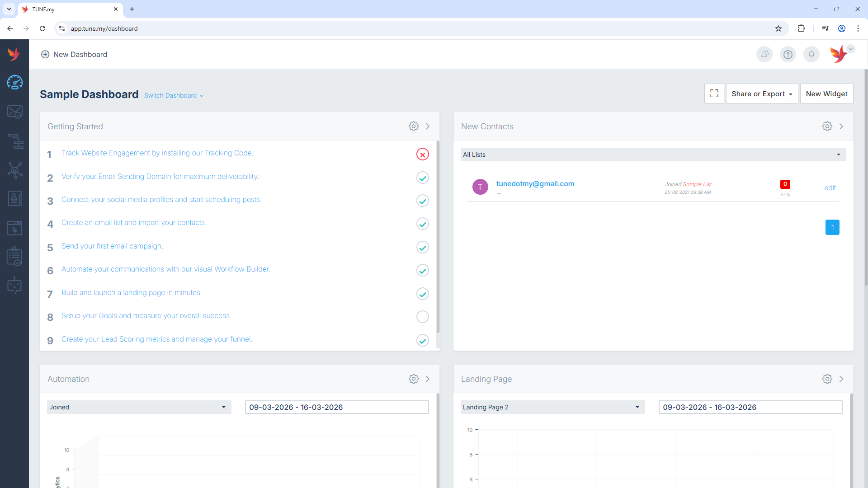Click the New Widget button
Image resolution: width=868 pixels, height=488 pixels.
pyautogui.click(x=826, y=94)
